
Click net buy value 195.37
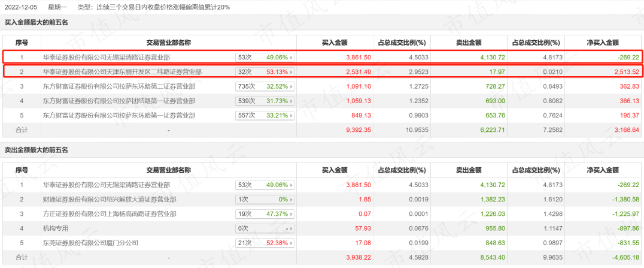click(630, 115)
